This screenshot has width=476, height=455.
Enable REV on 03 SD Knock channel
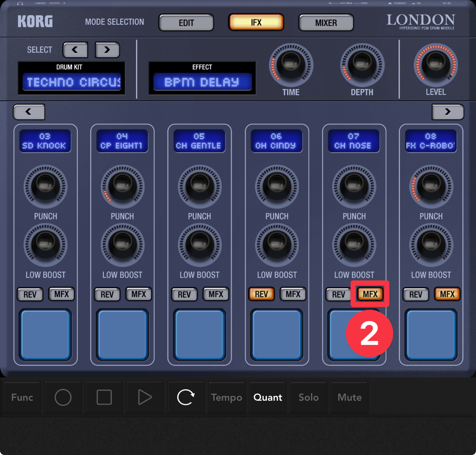pos(30,295)
